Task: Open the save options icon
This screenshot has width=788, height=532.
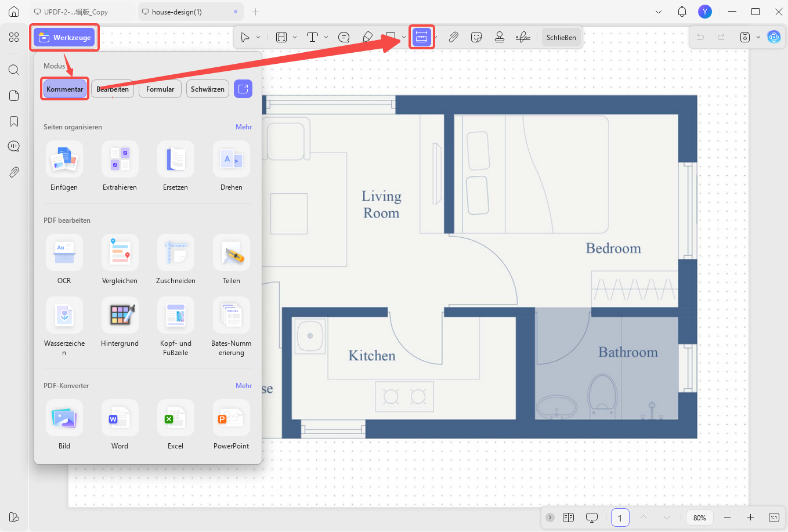Action: pos(745,37)
